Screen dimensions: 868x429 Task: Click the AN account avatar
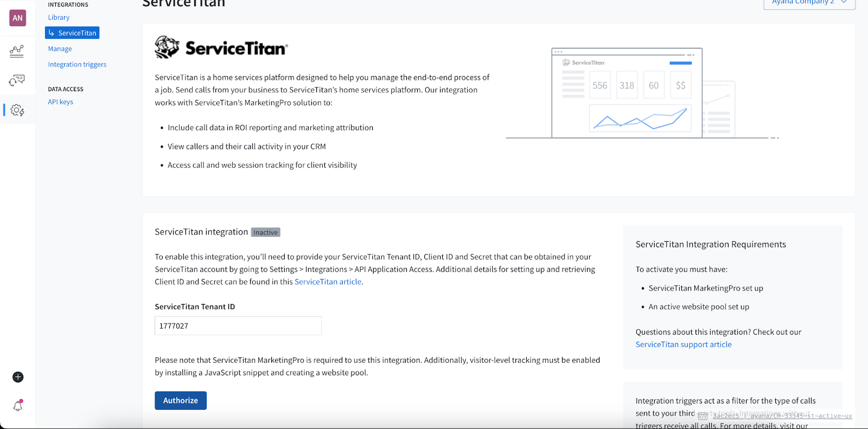tap(17, 18)
